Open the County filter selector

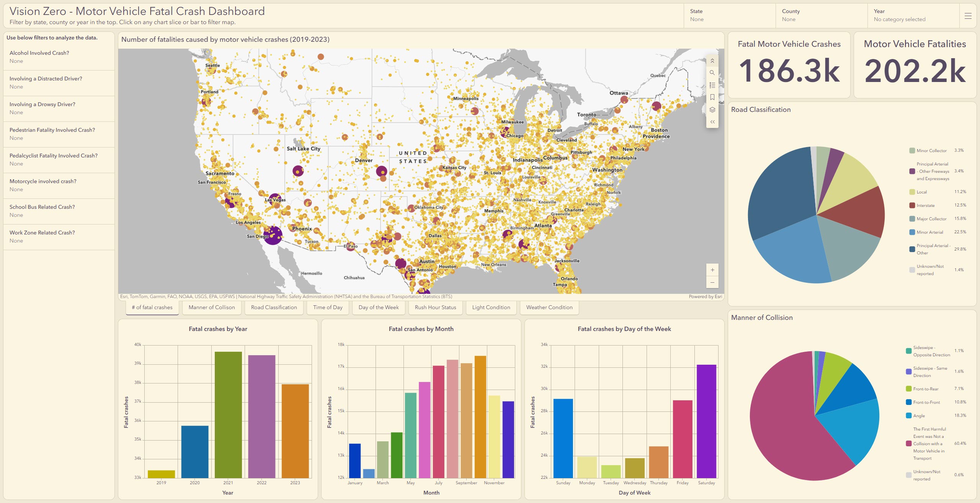click(821, 16)
